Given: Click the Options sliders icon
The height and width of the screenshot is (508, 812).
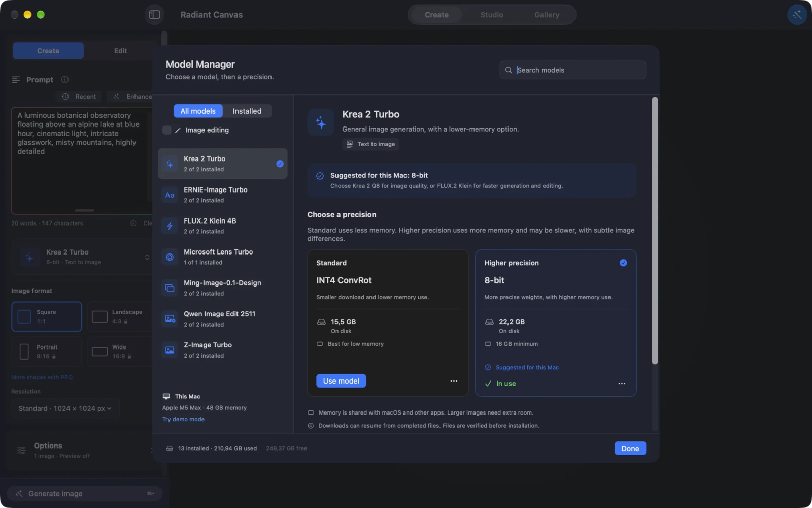Looking at the screenshot, I should coord(21,450).
